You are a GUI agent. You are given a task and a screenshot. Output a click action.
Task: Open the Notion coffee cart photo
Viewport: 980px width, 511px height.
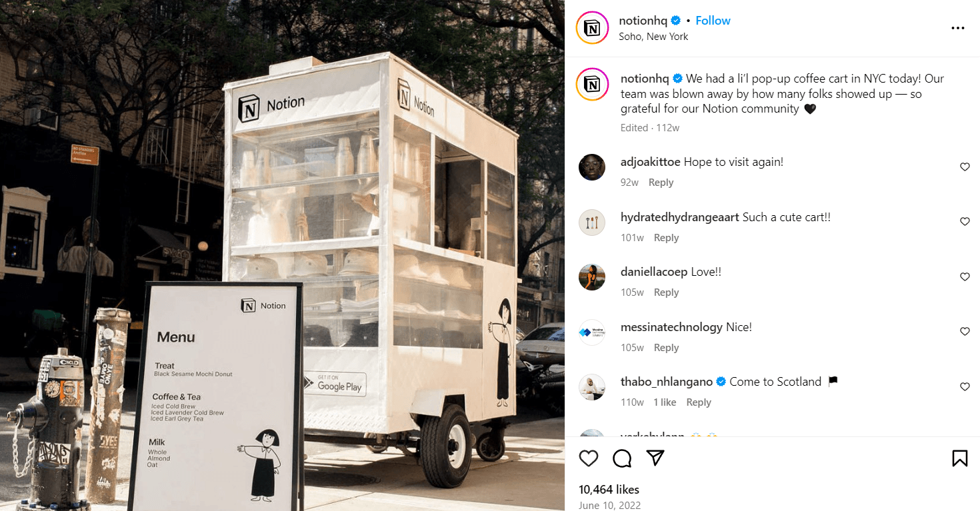click(x=282, y=255)
